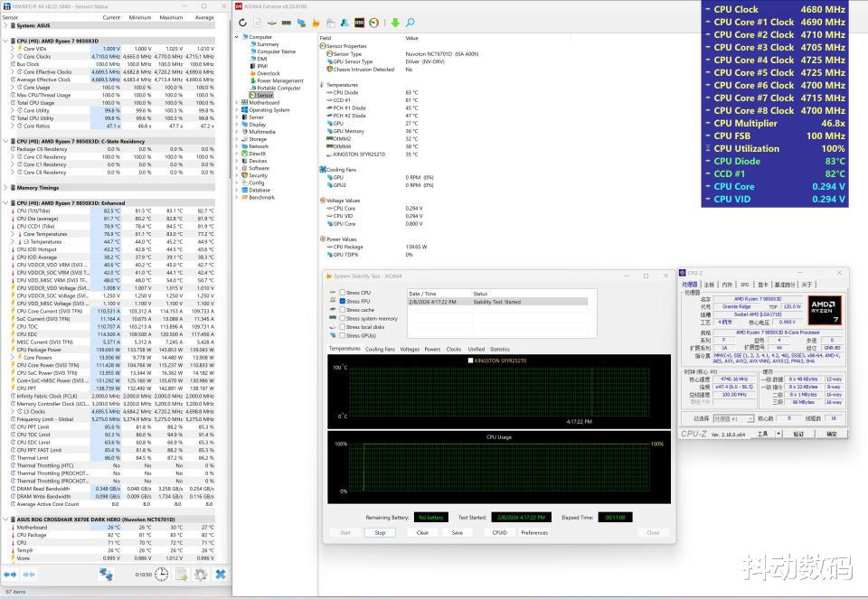The width and height of the screenshot is (868, 599).
Task: Click the AIDA64 Refresh toolbar icon
Action: 242,23
